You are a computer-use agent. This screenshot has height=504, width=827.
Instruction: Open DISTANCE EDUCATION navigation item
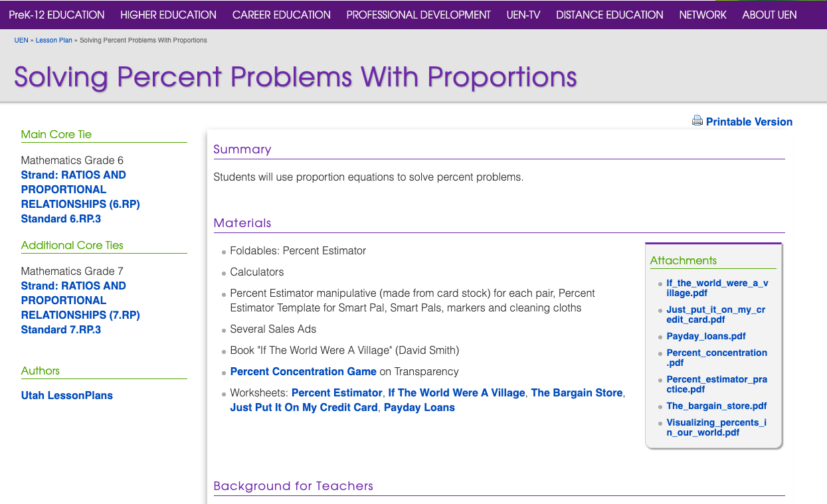point(609,15)
